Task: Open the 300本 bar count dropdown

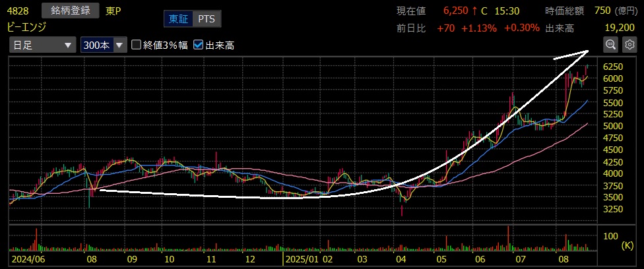Action: [x=102, y=45]
